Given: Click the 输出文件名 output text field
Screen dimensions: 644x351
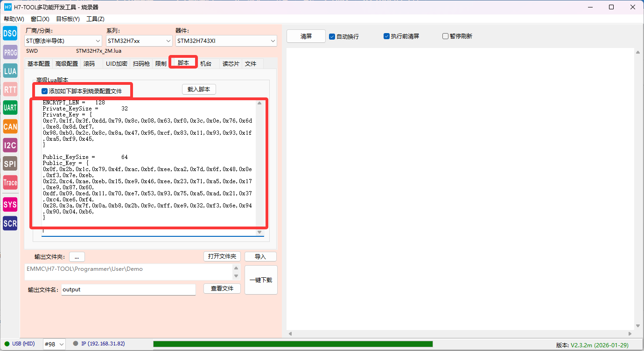Looking at the screenshot, I should pos(128,289).
